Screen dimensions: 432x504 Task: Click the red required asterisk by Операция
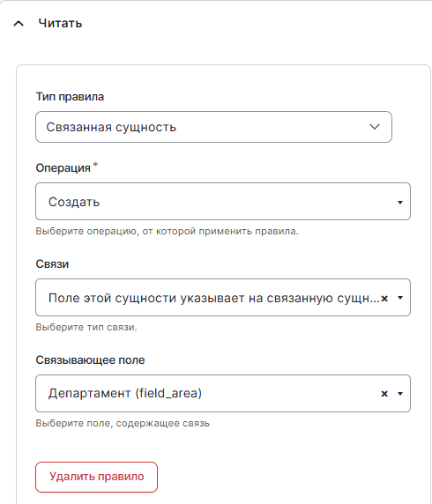pyautogui.click(x=95, y=166)
